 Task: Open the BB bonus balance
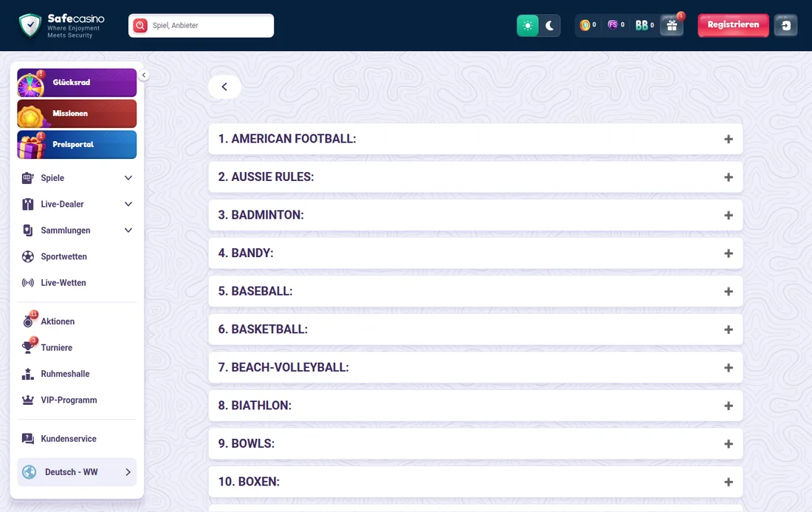[x=644, y=25]
